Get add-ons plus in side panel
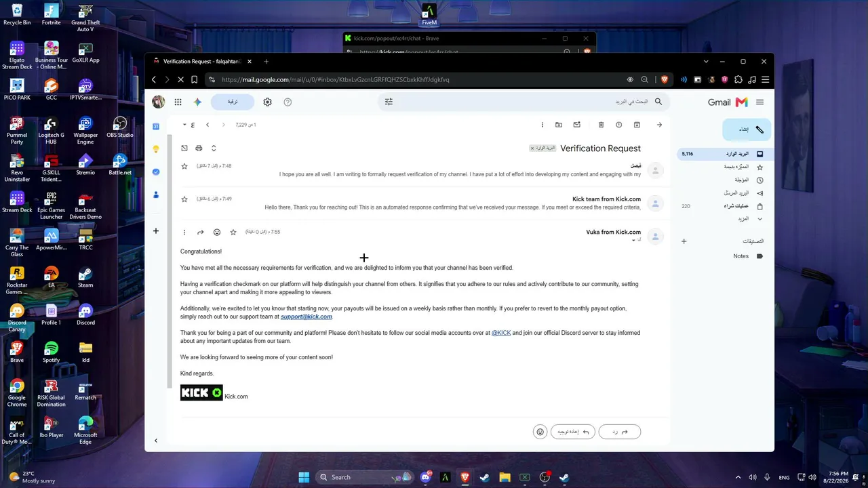 point(156,231)
